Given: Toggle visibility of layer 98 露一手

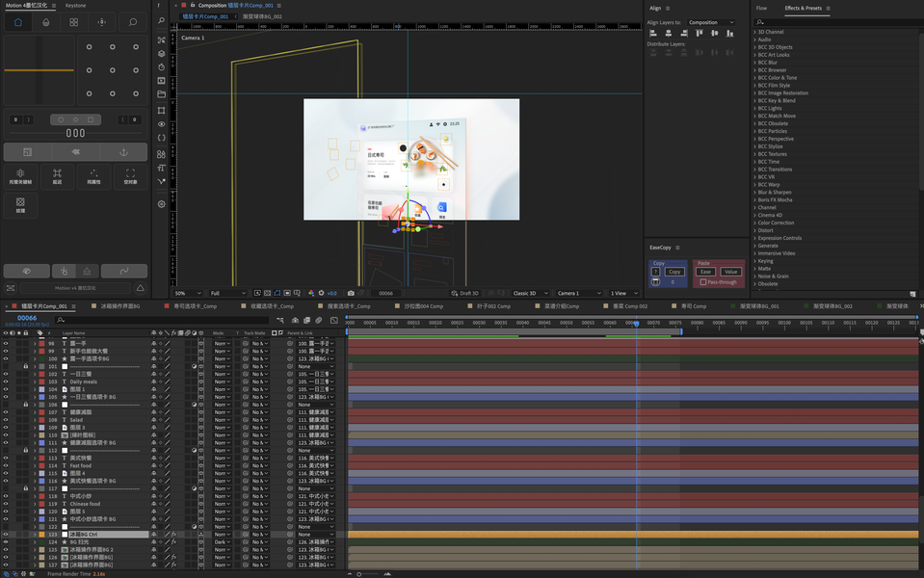Looking at the screenshot, I should tap(6, 344).
